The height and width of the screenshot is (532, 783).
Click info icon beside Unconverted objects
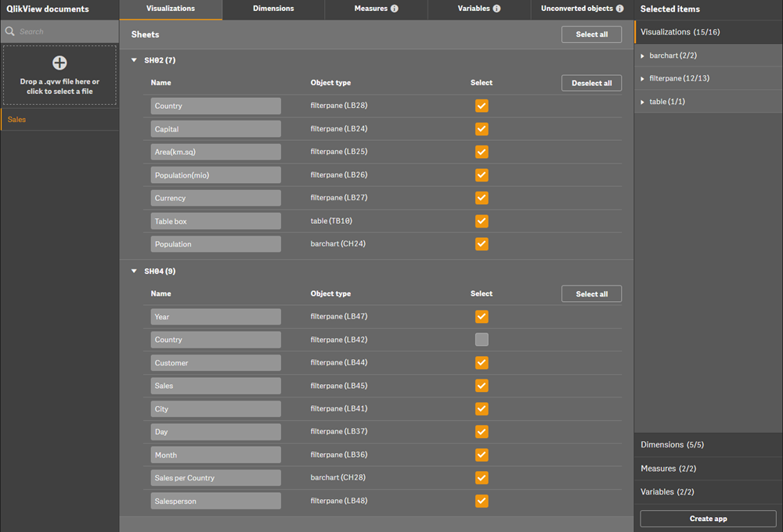(620, 9)
